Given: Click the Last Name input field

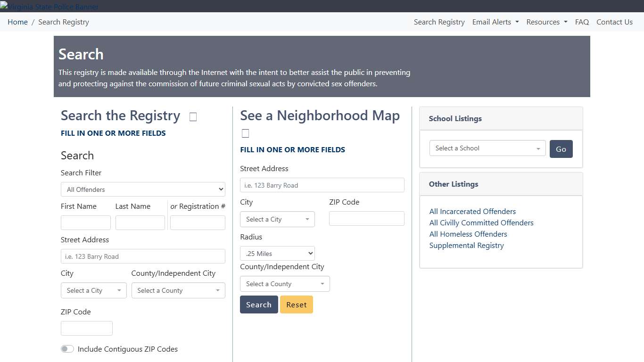Looking at the screenshot, I should click(140, 223).
